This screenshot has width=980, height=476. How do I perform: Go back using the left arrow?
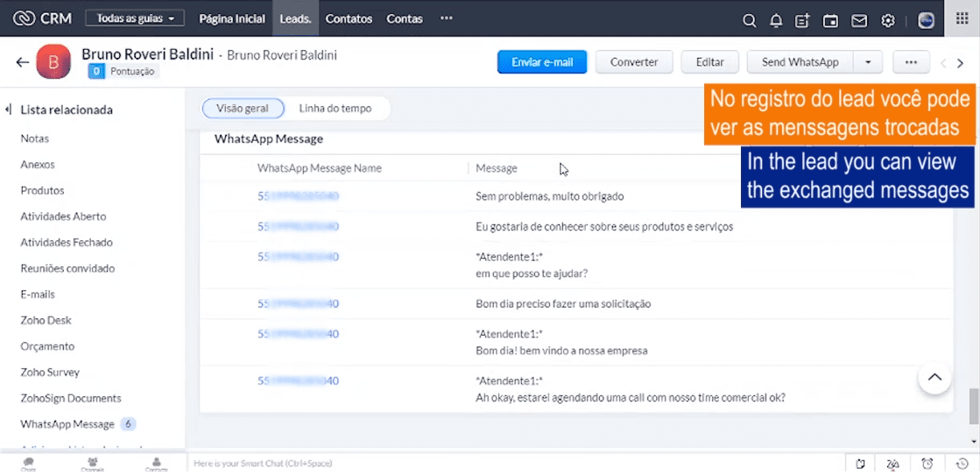[x=22, y=62]
